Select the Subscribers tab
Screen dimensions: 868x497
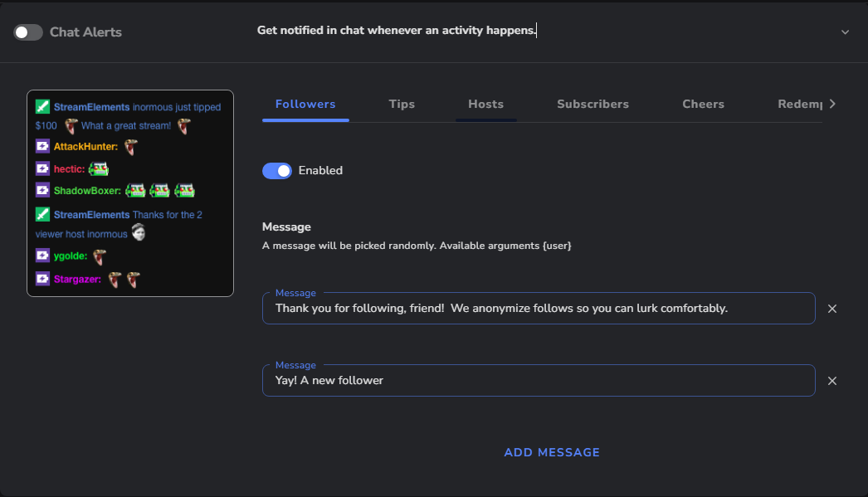point(592,104)
